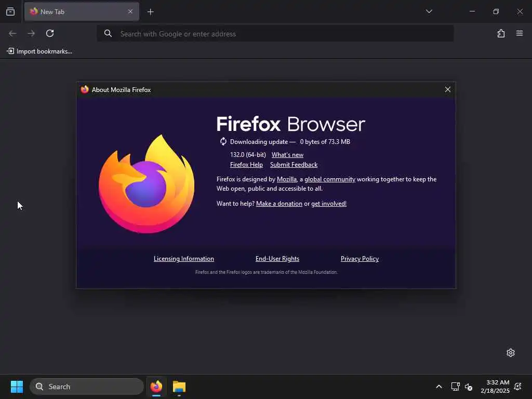Screen dimensions: 532x399
Task: Click the update downloading spinner icon
Action: click(223, 141)
